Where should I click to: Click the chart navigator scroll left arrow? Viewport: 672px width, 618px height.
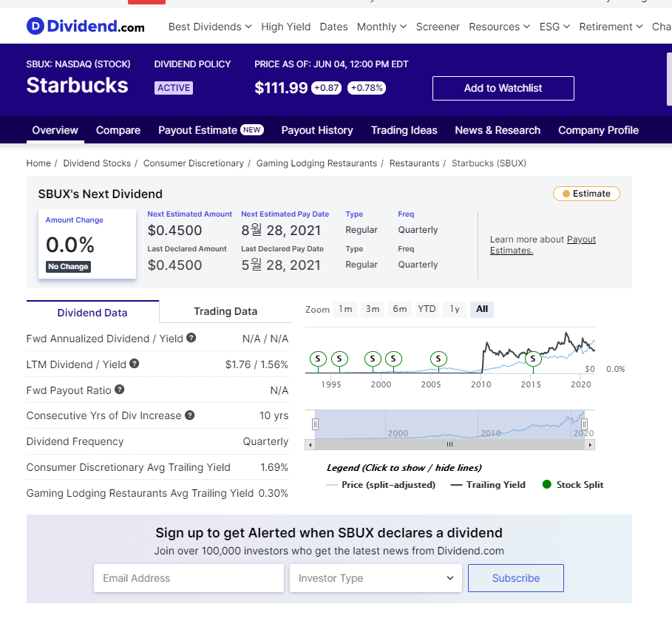point(310,445)
